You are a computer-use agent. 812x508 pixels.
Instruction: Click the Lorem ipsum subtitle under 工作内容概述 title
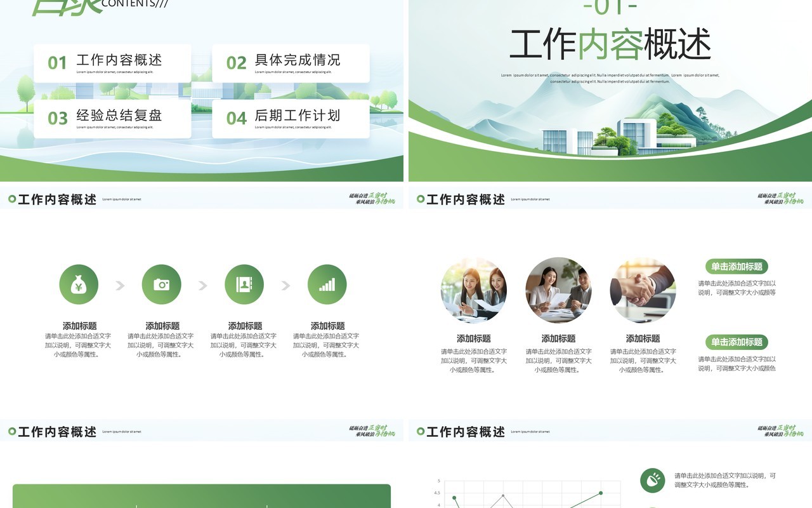pyautogui.click(x=610, y=78)
